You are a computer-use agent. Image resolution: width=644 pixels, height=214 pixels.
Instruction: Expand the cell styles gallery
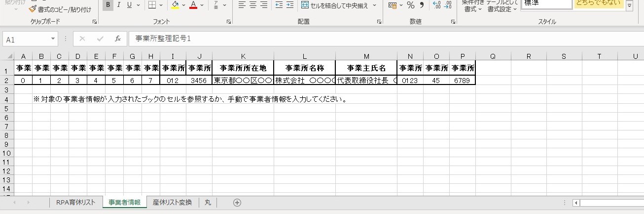pos(630,6)
